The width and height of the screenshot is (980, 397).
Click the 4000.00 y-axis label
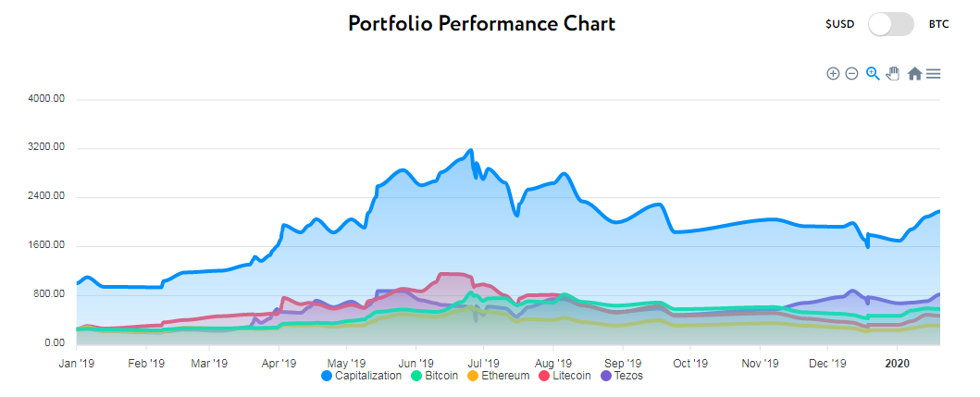(x=47, y=99)
